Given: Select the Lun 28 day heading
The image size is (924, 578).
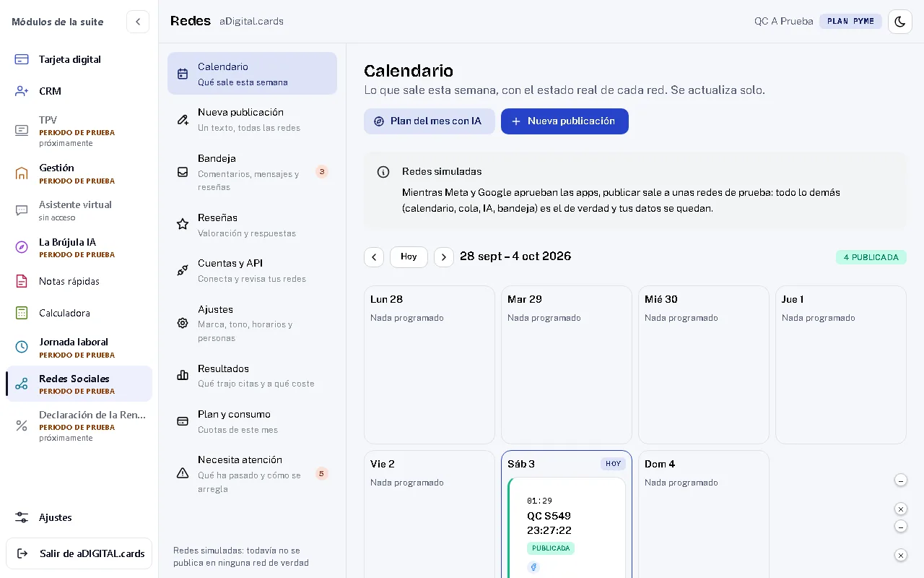Looking at the screenshot, I should (x=387, y=299).
